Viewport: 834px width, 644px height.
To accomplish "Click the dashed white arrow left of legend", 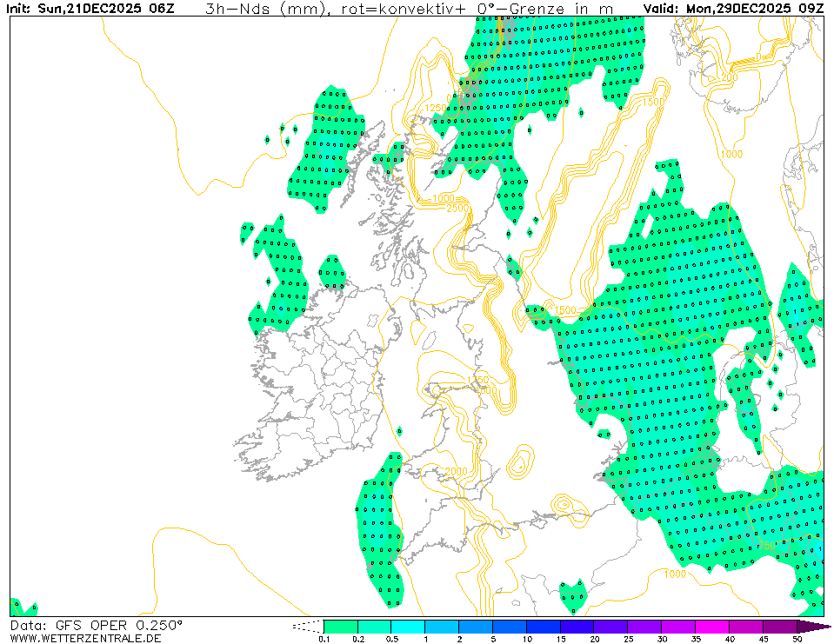I will tap(306, 626).
